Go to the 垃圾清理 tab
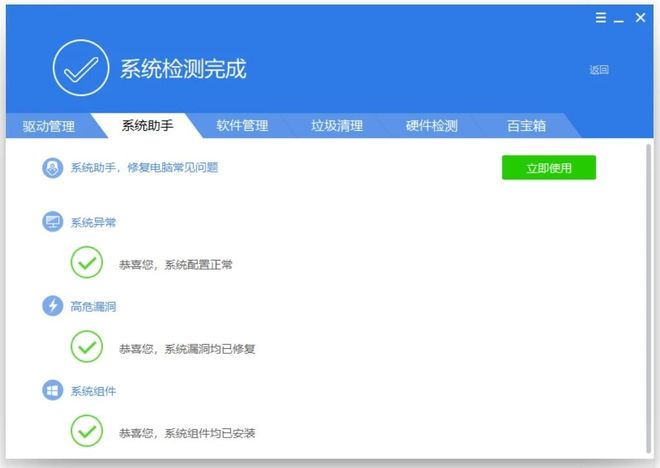Screen dimensions: 660x468 point(337,126)
